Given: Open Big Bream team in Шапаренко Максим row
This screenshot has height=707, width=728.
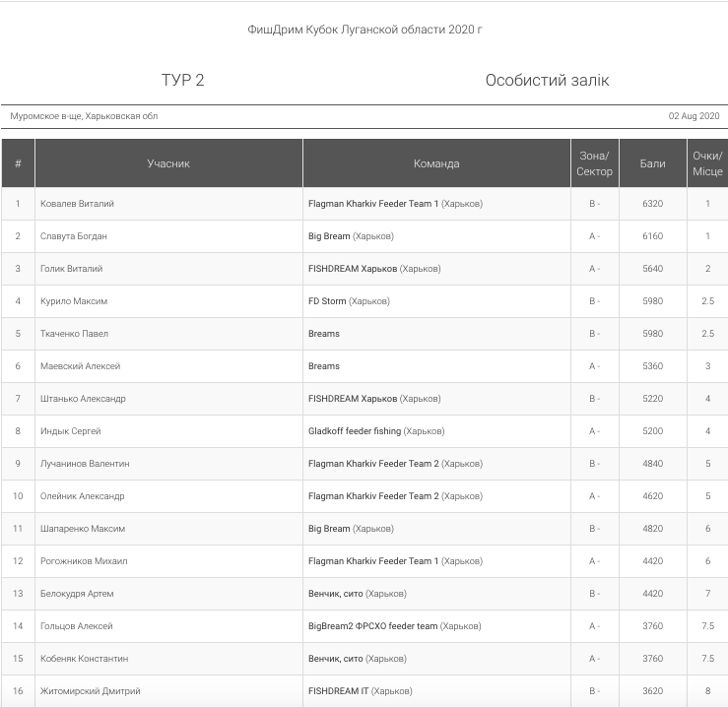Looking at the screenshot, I should (329, 529).
